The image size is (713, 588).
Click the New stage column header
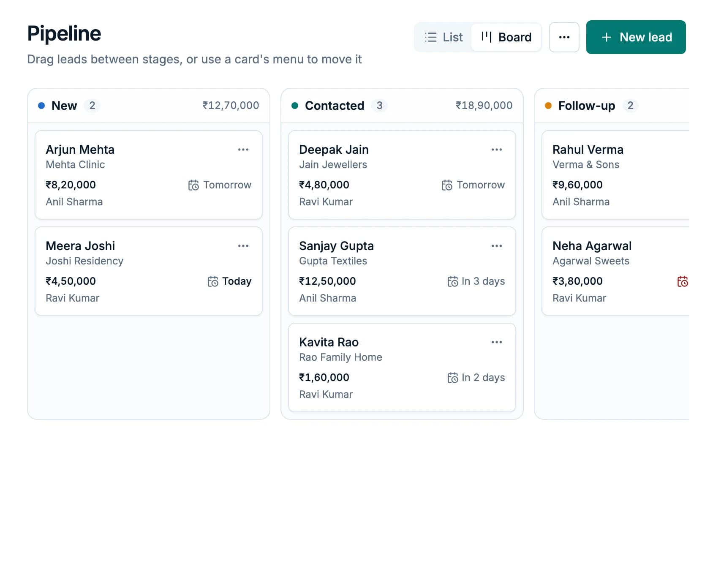(x=149, y=106)
